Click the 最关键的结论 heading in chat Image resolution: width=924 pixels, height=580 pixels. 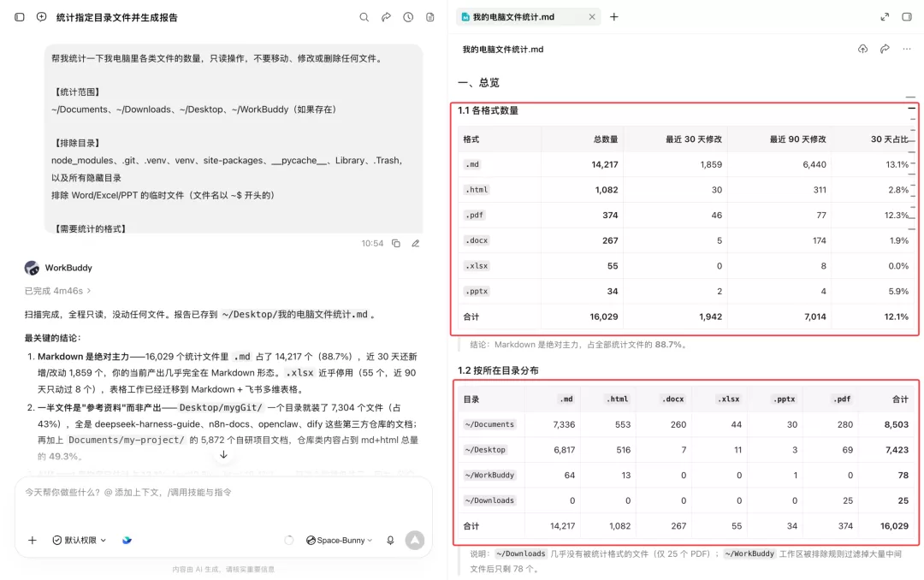pos(52,338)
